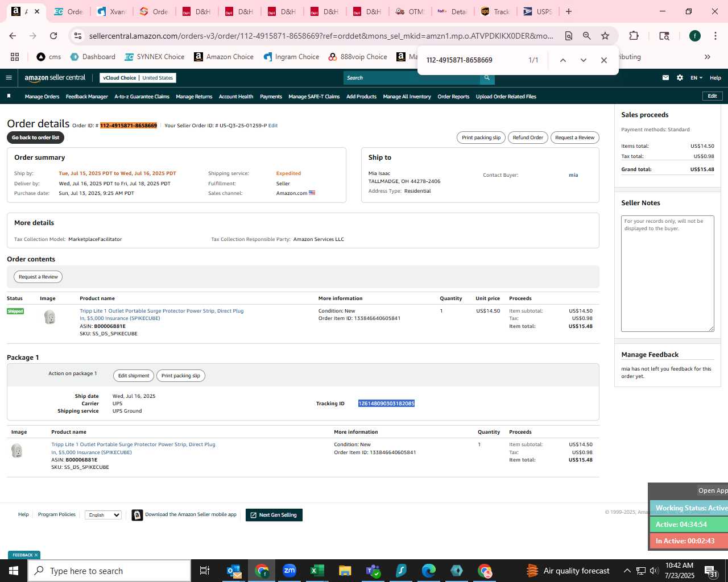Click the Edit button in the nav bar
This screenshot has width=728, height=582.
pyautogui.click(x=712, y=96)
